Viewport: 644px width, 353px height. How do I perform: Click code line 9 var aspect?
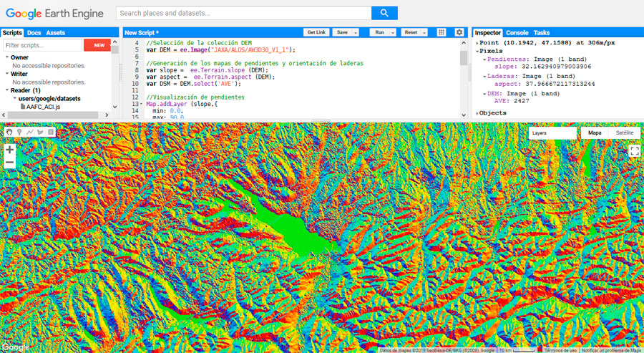(x=210, y=77)
